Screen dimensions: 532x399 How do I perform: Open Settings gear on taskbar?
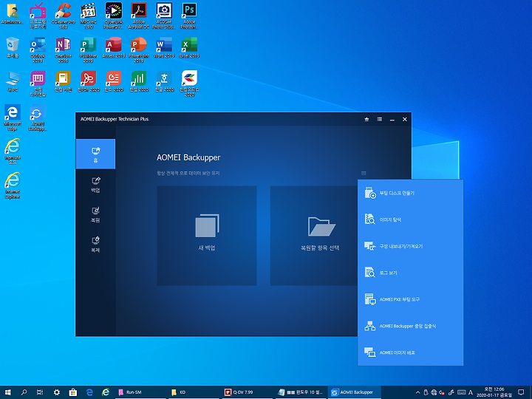57,392
